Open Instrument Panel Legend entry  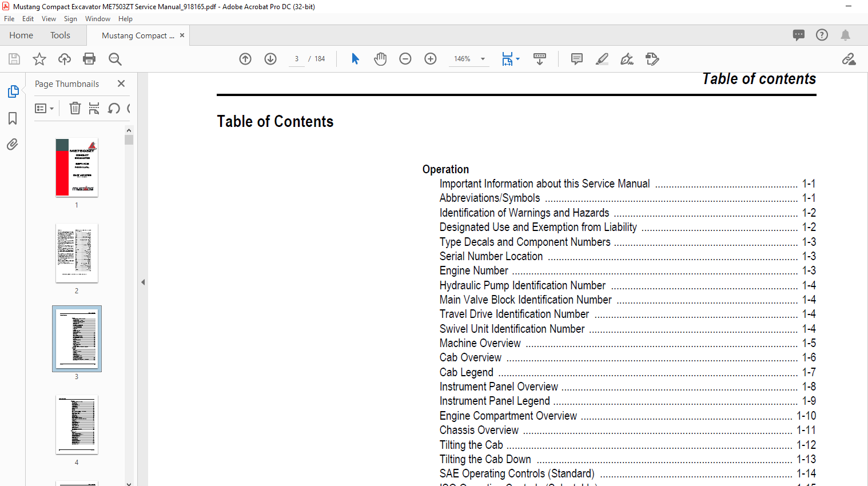click(627, 401)
